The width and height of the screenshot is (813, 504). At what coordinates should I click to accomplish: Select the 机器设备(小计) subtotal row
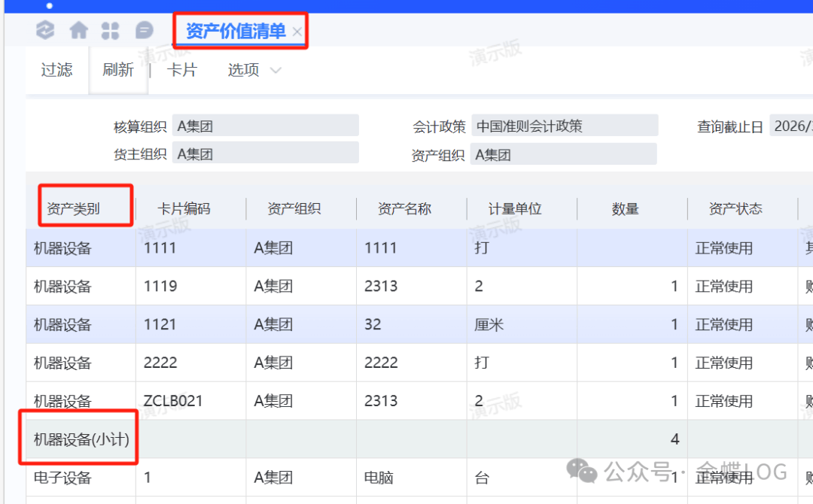point(81,439)
